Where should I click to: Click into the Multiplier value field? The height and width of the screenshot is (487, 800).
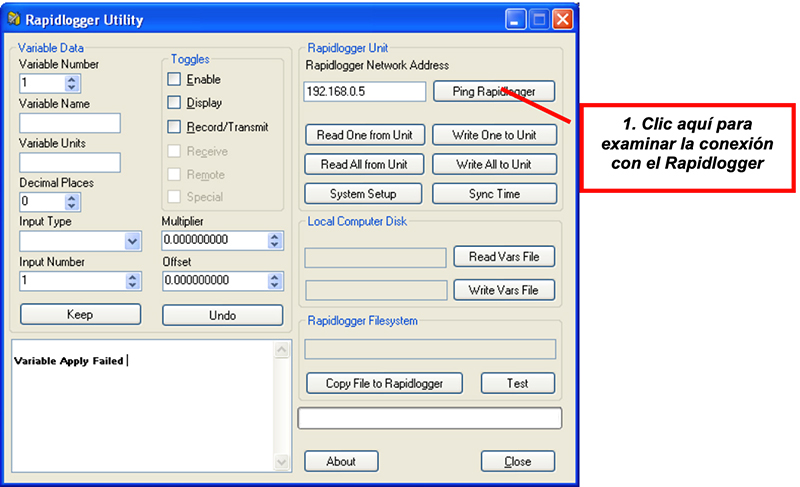215,240
